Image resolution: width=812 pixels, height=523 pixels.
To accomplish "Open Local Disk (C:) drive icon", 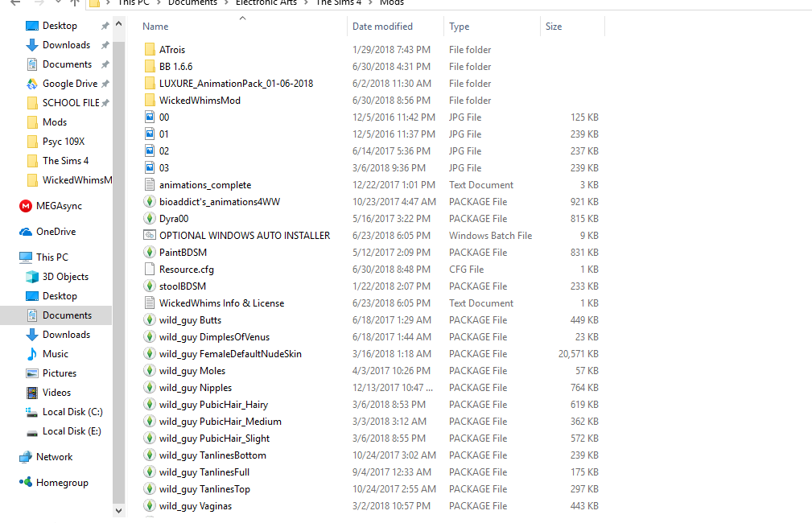I will pos(32,412).
